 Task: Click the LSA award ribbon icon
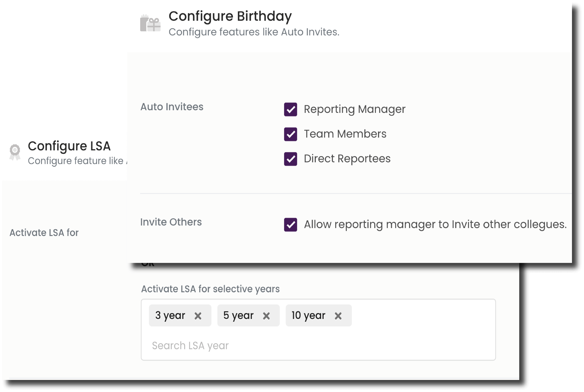coord(15,152)
